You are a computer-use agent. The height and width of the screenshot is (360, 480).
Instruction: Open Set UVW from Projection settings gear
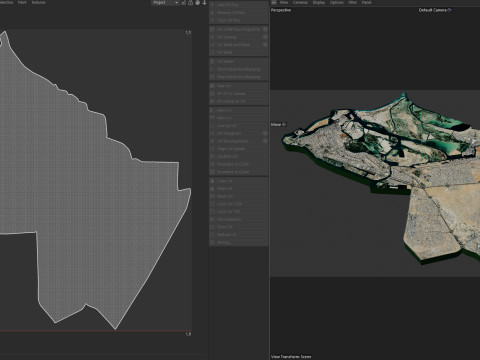(265, 29)
